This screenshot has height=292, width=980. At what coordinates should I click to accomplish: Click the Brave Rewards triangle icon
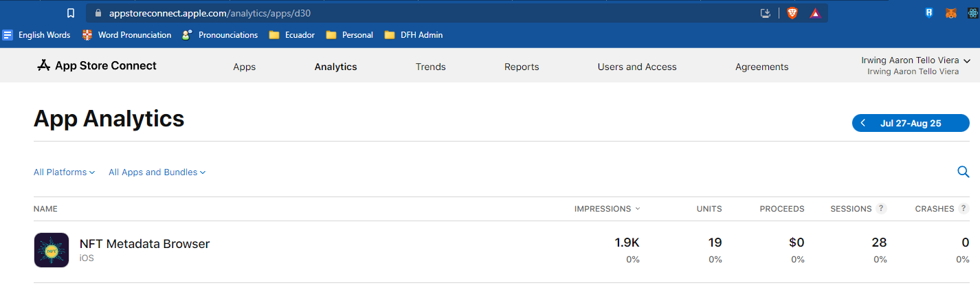[814, 13]
